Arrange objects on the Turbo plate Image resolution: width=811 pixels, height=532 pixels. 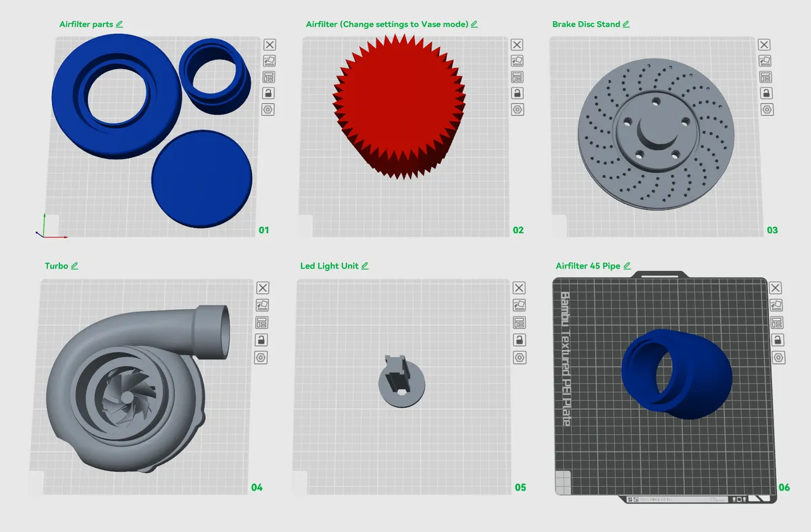[262, 305]
